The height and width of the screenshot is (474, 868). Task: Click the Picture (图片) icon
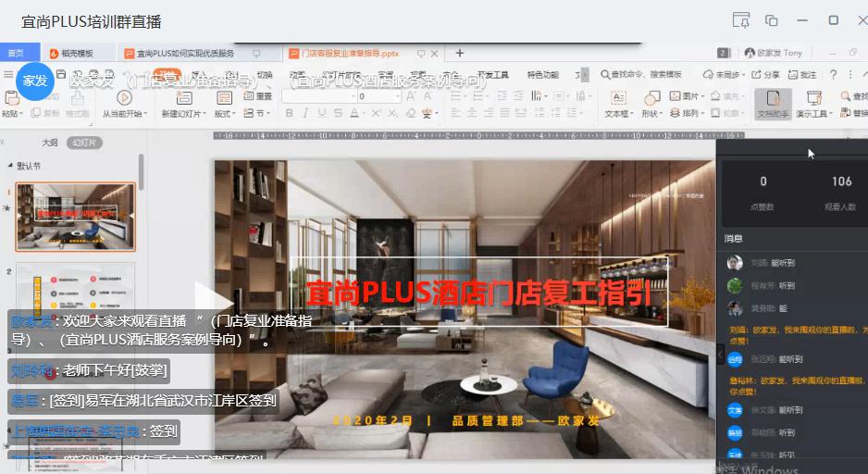(675, 96)
